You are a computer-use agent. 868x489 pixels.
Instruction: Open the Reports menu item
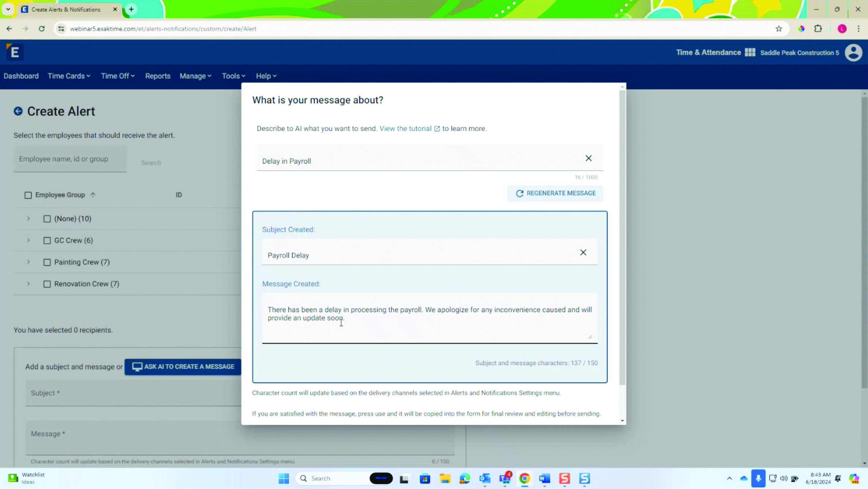[x=158, y=76]
